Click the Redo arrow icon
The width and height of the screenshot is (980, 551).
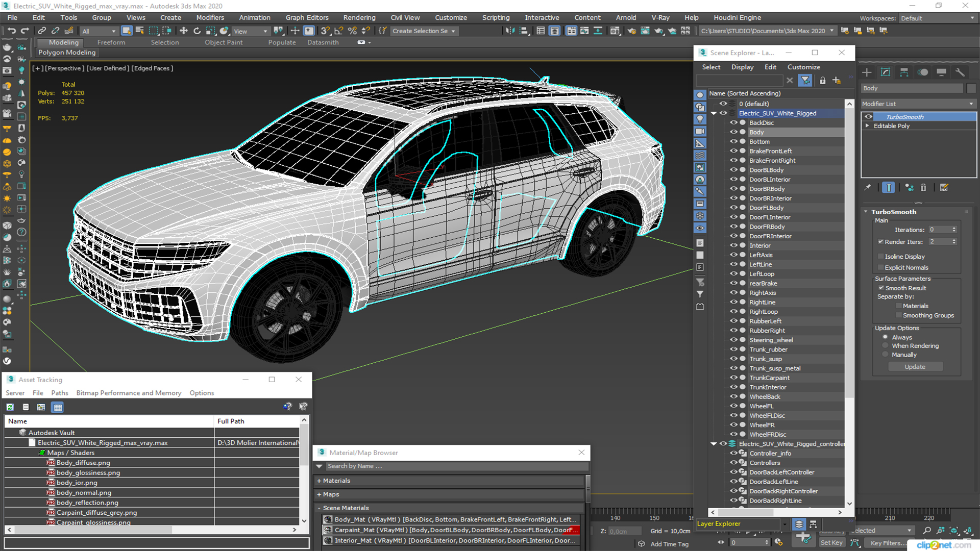24,31
